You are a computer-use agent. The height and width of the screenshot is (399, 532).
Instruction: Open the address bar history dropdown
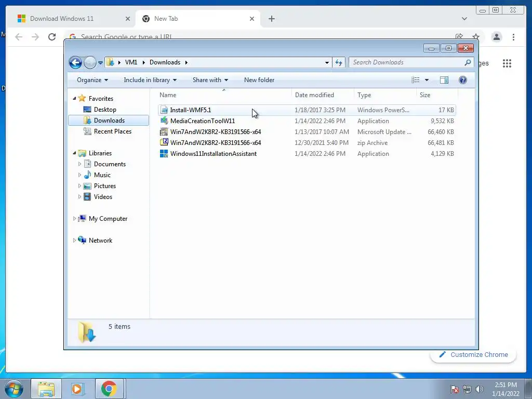point(327,63)
